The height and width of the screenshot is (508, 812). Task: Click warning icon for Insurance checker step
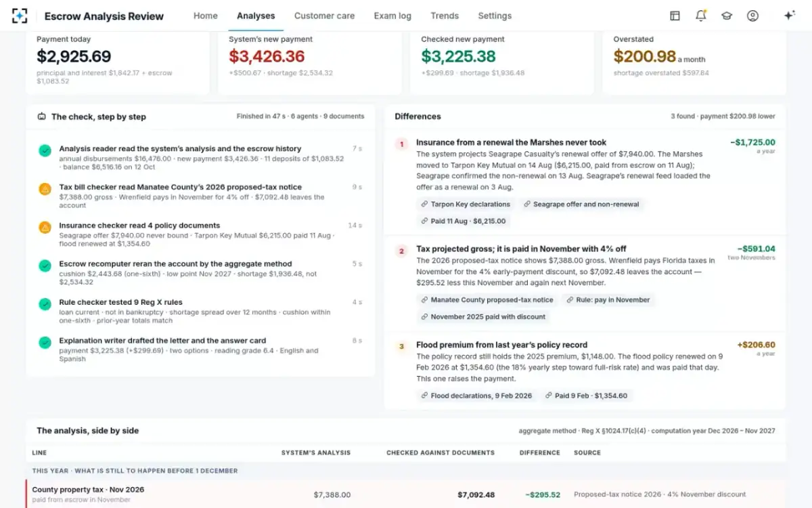click(45, 228)
